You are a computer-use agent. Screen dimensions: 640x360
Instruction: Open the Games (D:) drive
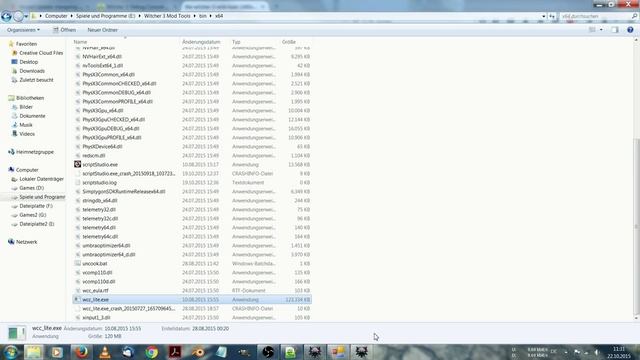point(31,188)
